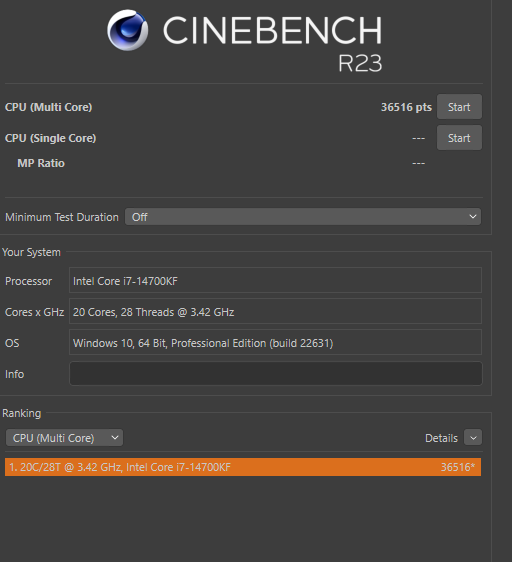This screenshot has height=562, width=512.
Task: Click the Your System section heading
Action: (32, 252)
